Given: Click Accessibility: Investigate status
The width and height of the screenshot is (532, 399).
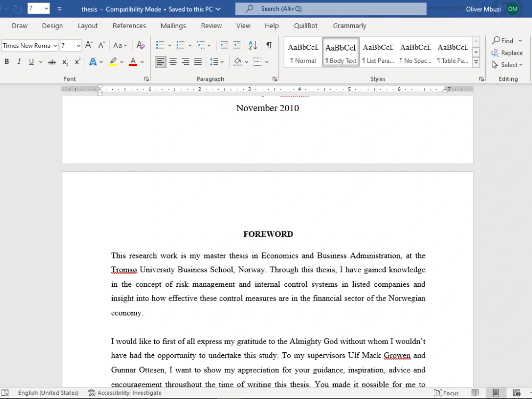Looking at the screenshot, I should [x=125, y=393].
